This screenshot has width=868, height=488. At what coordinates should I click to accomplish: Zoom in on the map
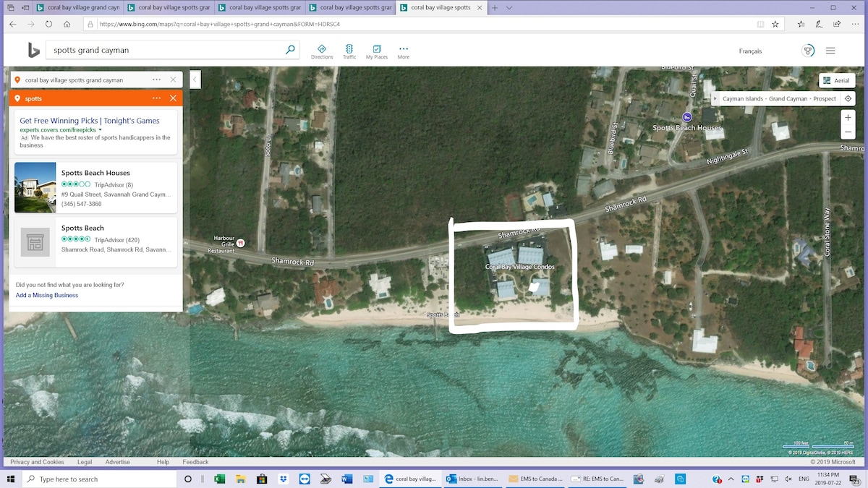pyautogui.click(x=848, y=116)
